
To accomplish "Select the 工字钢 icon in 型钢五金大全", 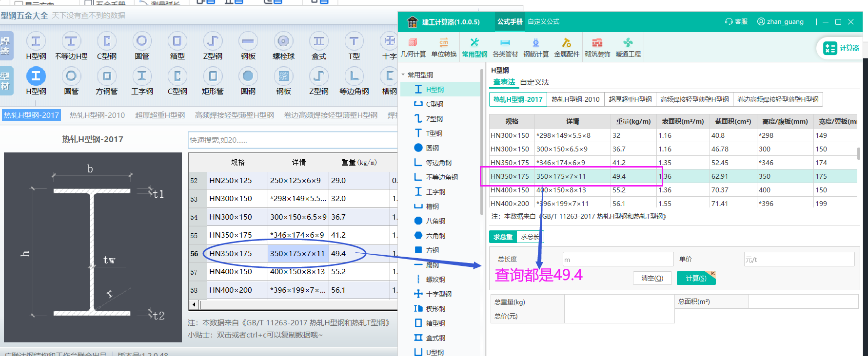I will coord(142,81).
